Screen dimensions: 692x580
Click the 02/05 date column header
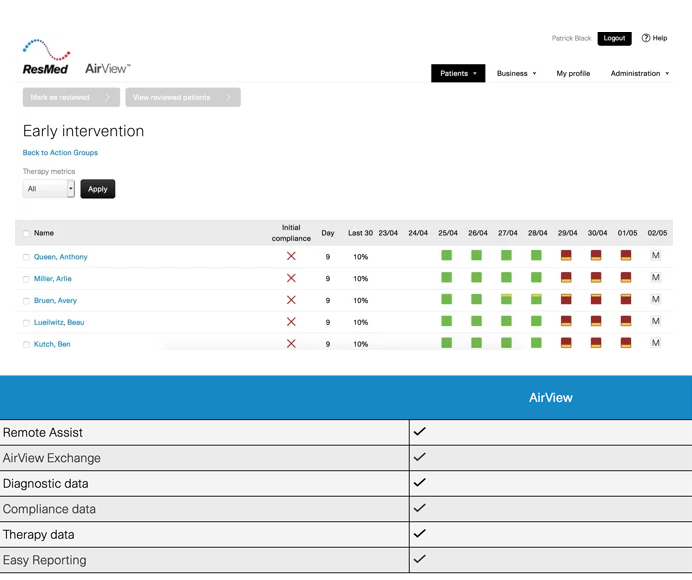[657, 233]
